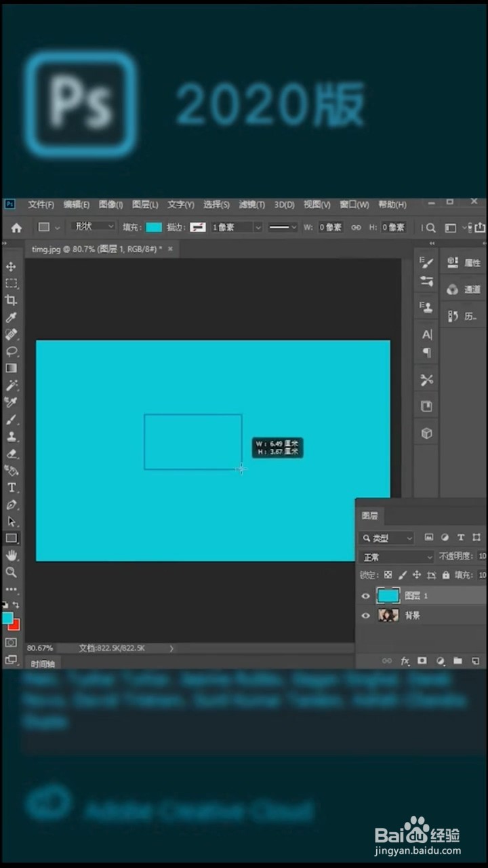Open the blend mode 正常 dropdown
The height and width of the screenshot is (868, 488).
(397, 557)
